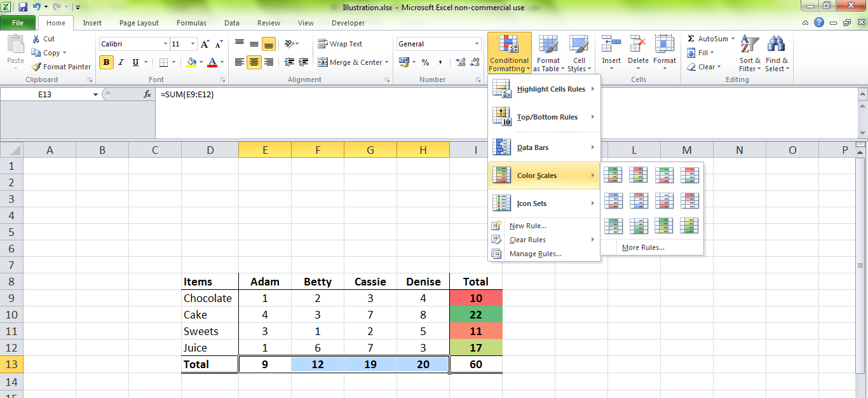This screenshot has height=398, width=868.
Task: Switch to the Formulas ribbon tab
Action: (x=191, y=22)
